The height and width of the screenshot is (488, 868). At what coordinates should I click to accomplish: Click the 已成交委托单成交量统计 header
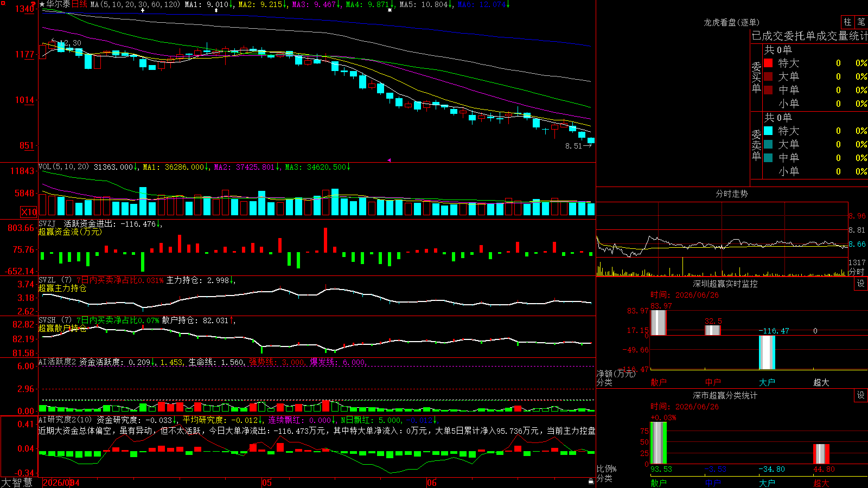click(x=809, y=36)
